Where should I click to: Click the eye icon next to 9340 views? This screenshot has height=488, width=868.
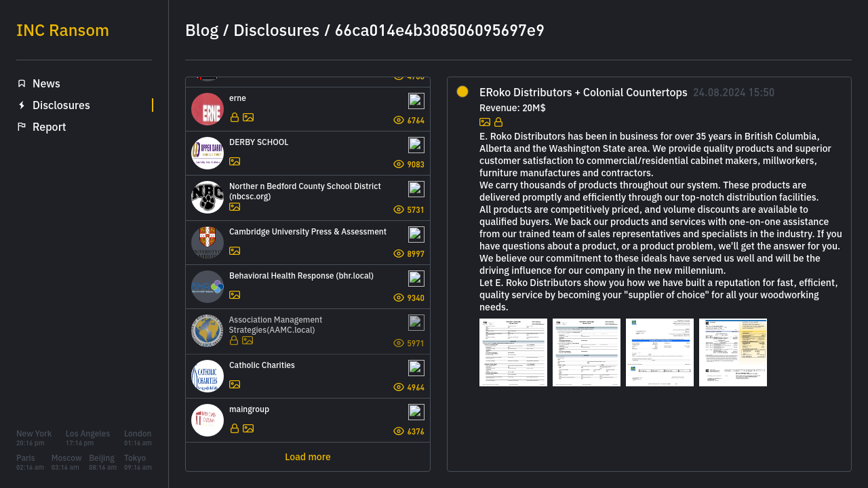click(399, 298)
